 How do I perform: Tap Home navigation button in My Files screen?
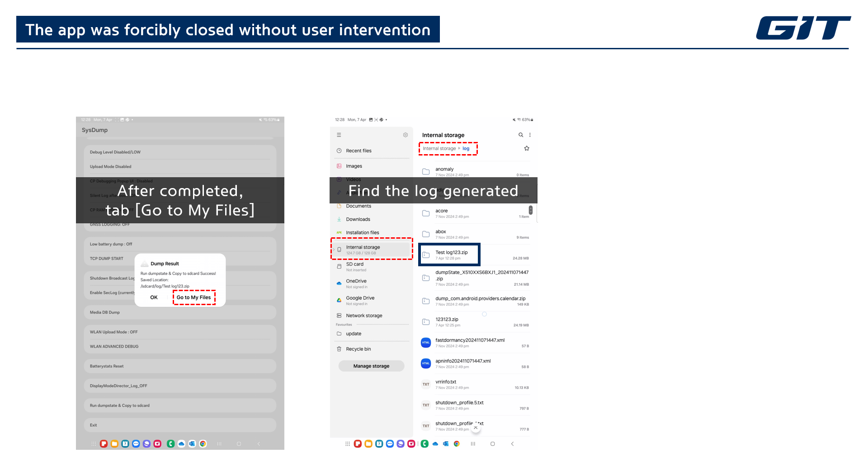(x=493, y=444)
